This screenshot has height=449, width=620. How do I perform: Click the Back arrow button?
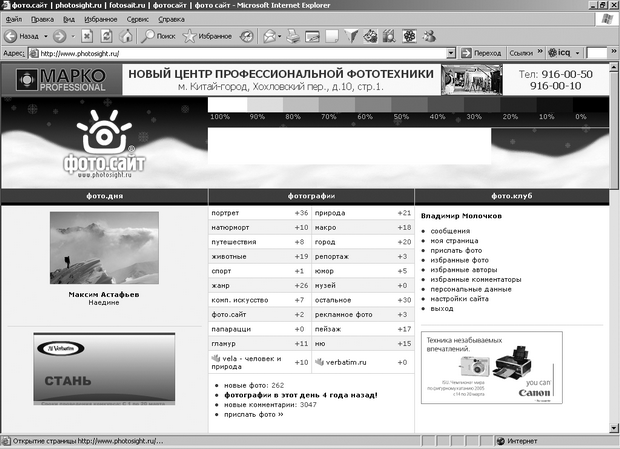pyautogui.click(x=11, y=36)
